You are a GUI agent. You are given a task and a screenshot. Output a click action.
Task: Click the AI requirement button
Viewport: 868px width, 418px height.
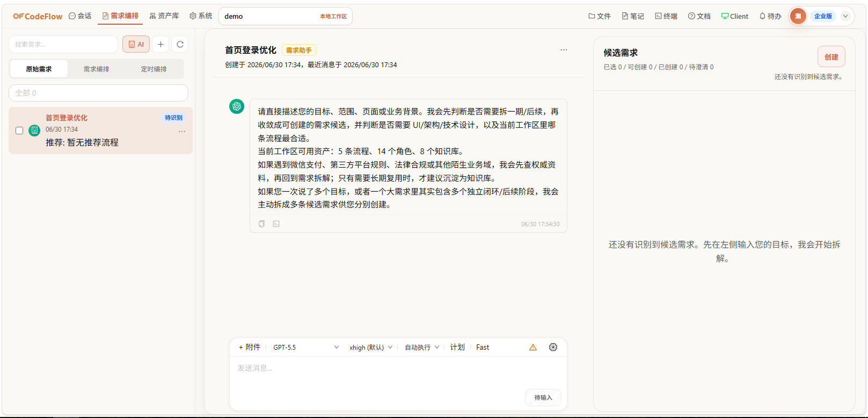(x=136, y=44)
